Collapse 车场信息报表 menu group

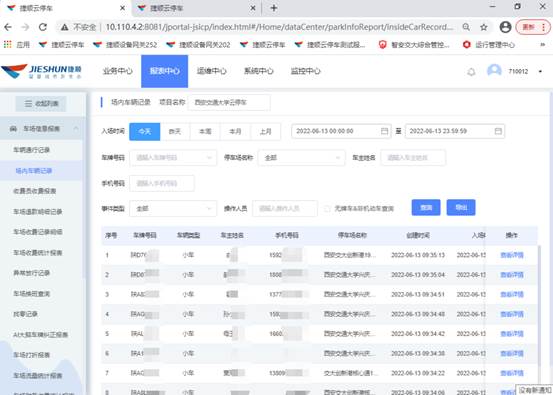pos(76,128)
